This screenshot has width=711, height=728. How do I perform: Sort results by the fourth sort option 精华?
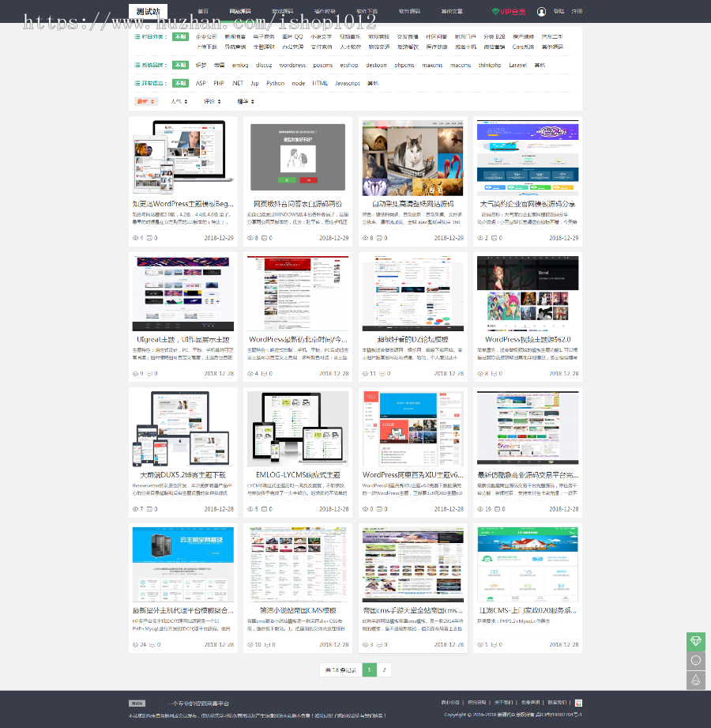pos(246,101)
